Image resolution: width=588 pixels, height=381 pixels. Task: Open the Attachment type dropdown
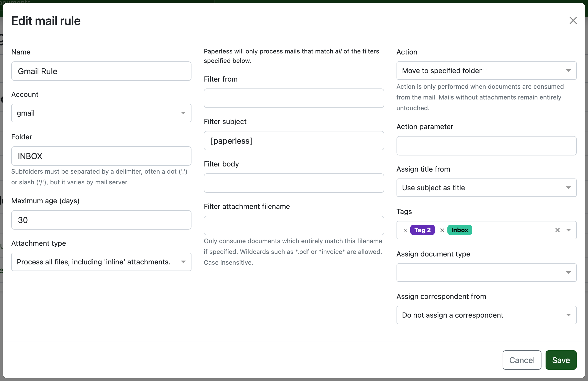(x=101, y=262)
